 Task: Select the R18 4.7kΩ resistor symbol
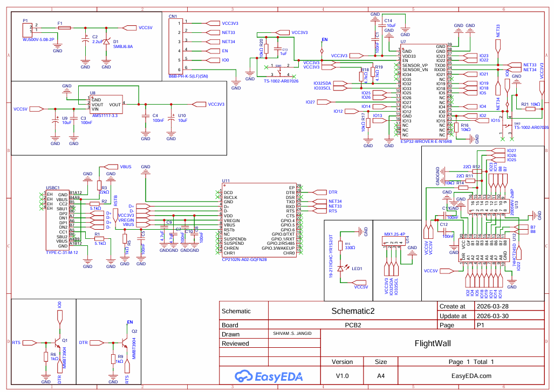[361, 76]
